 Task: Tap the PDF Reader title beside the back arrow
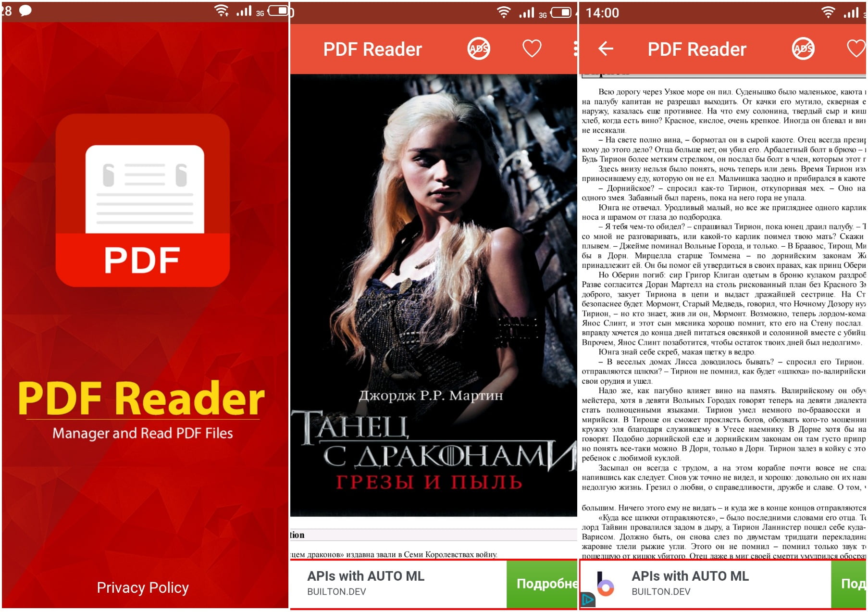pyautogui.click(x=697, y=49)
